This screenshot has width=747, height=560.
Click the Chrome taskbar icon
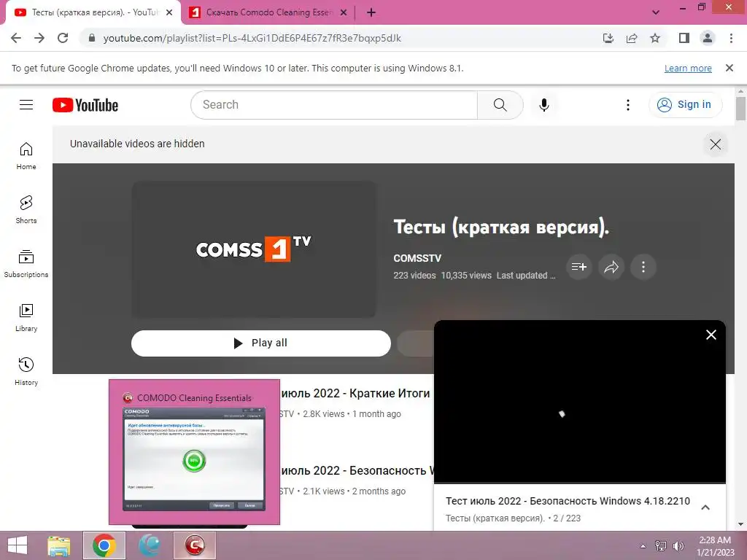104,545
